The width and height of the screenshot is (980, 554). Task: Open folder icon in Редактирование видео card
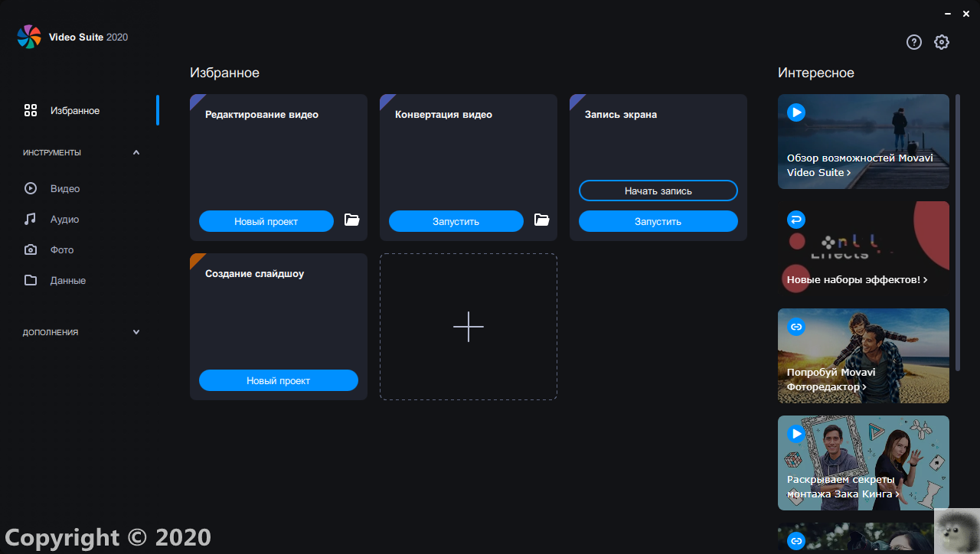[x=351, y=220]
